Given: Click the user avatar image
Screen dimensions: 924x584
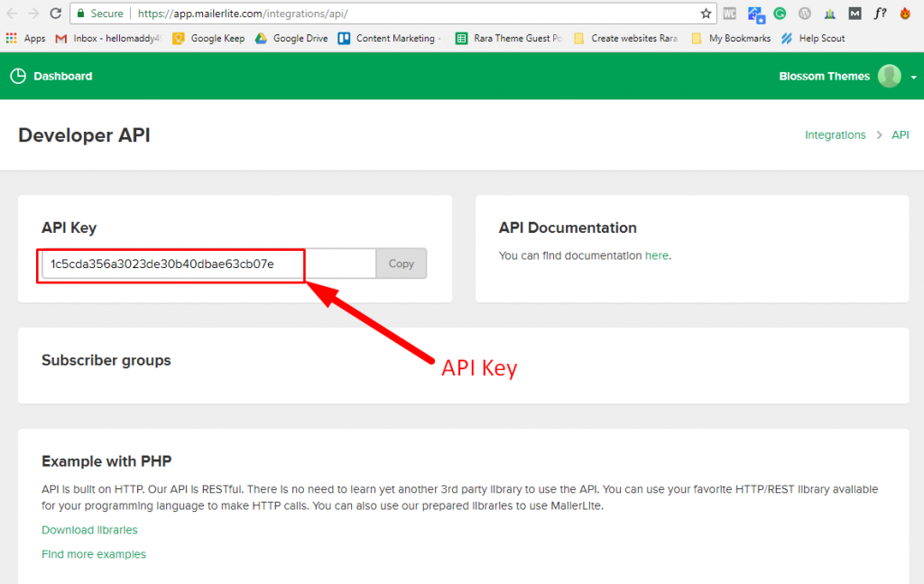Looking at the screenshot, I should (889, 76).
